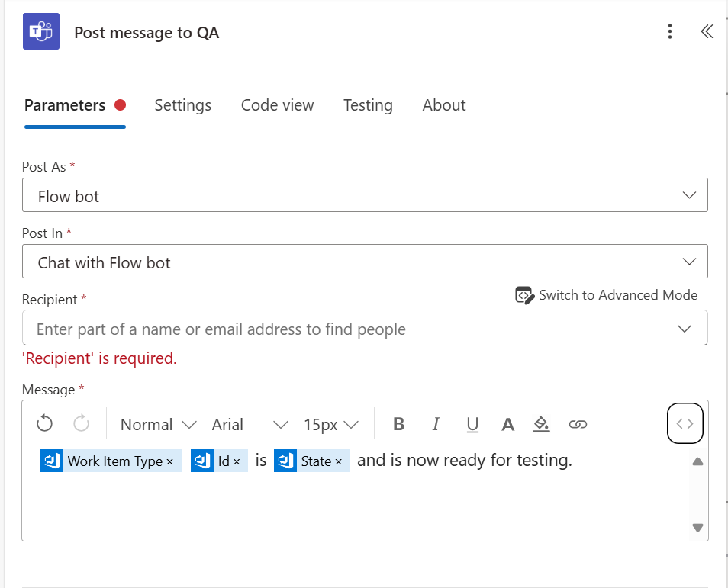Remove the State dynamic content token
The width and height of the screenshot is (728, 588).
click(339, 461)
